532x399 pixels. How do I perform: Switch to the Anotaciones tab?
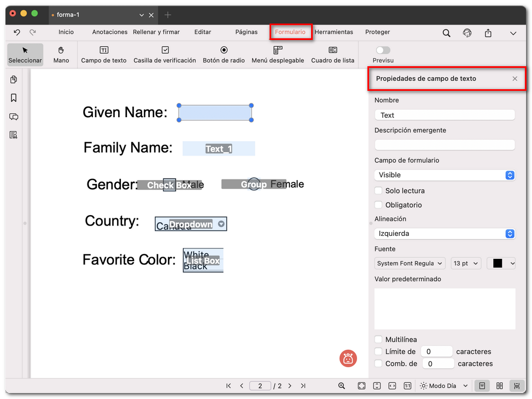pyautogui.click(x=109, y=32)
